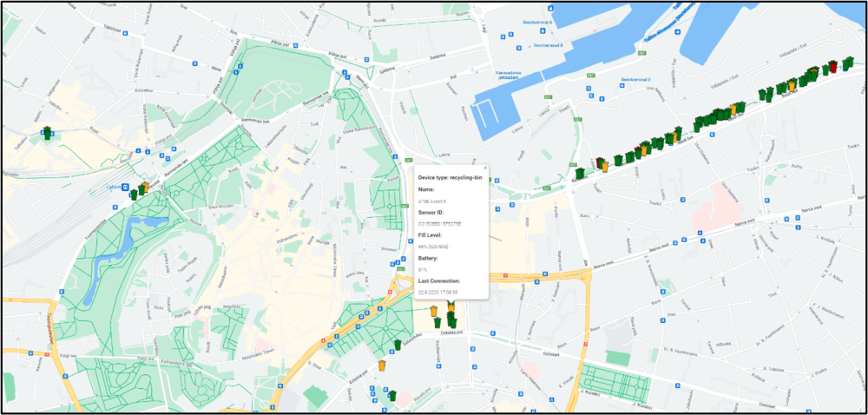Click the Tallinn train station icon

[x=126, y=186]
